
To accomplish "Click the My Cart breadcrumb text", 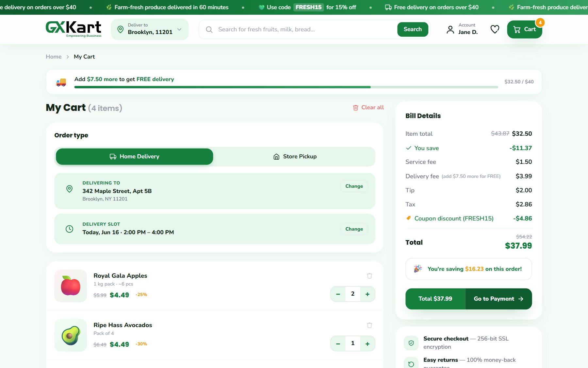I will [x=84, y=57].
